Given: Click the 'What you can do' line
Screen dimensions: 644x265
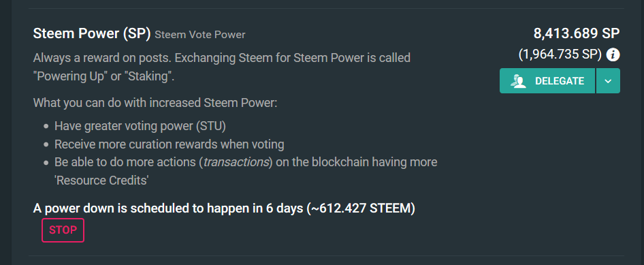Looking at the screenshot, I should [x=155, y=102].
